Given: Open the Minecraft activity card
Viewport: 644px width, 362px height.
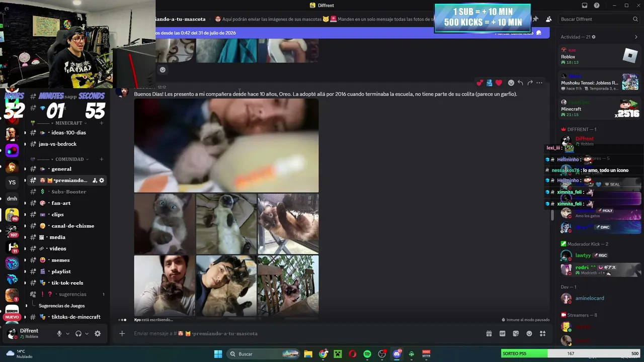Looking at the screenshot, I should (600, 109).
